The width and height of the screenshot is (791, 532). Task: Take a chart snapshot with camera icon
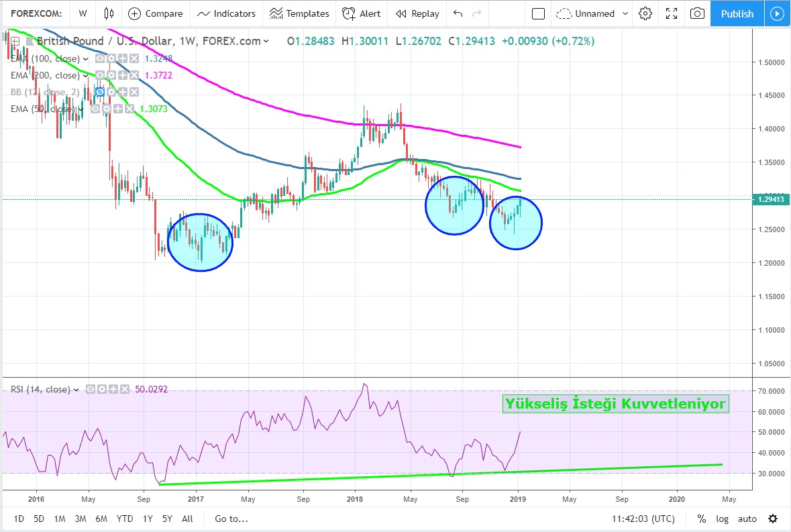coord(697,13)
